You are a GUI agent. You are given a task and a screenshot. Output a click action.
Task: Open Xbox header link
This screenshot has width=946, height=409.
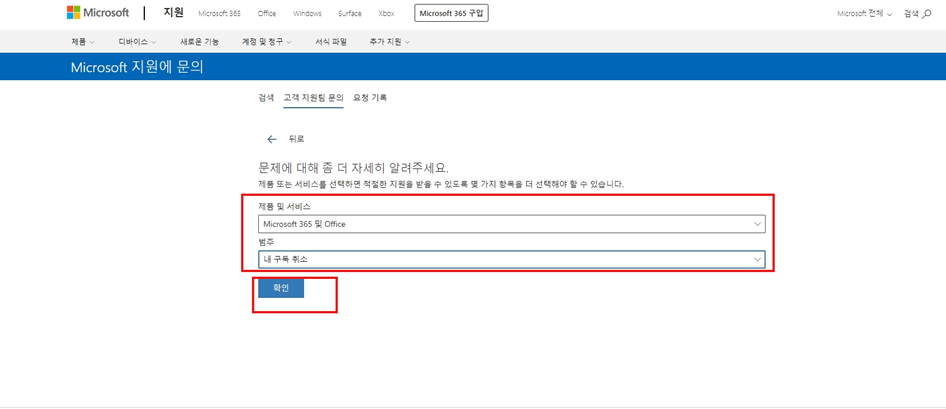coord(386,13)
